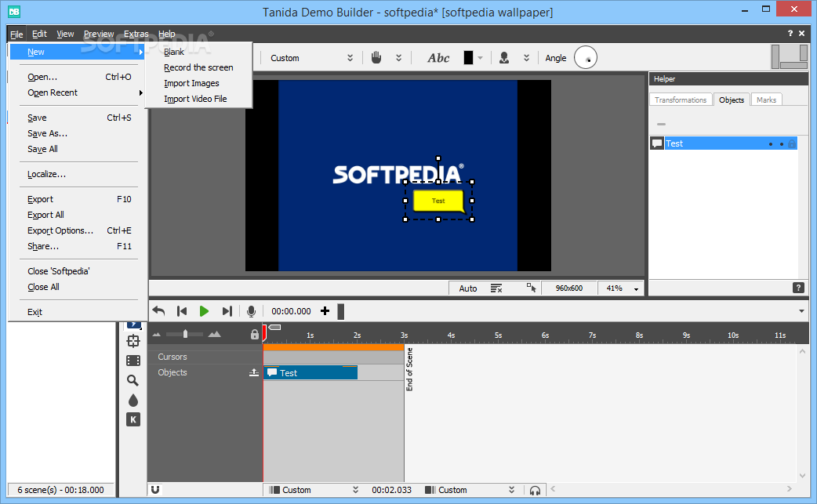Select the water drop blur tool
817x504 pixels.
pyautogui.click(x=133, y=401)
